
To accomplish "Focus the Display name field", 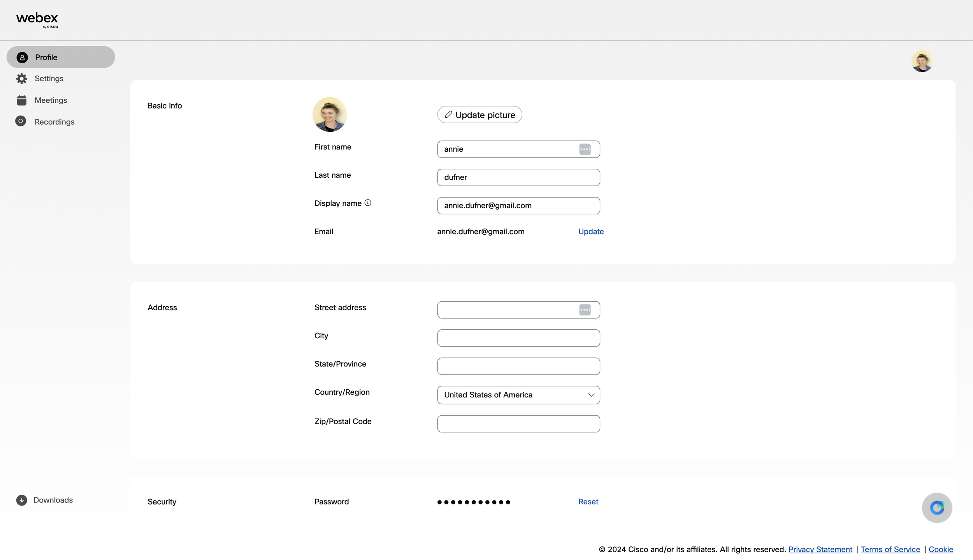I will [x=518, y=206].
